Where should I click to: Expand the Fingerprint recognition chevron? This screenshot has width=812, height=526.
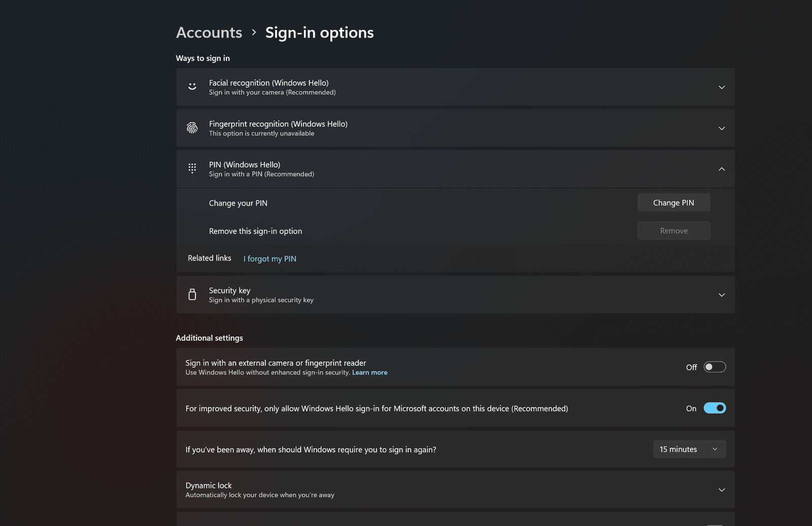tap(721, 128)
